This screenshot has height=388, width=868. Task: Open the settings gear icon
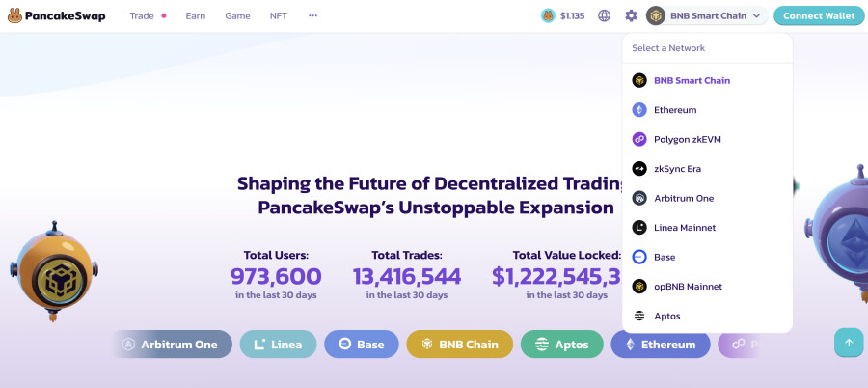pyautogui.click(x=631, y=15)
